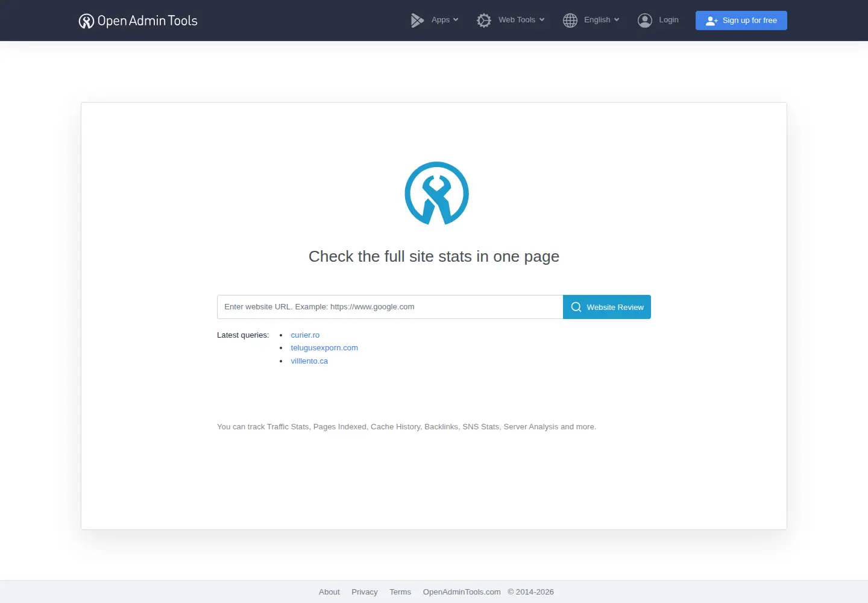868x603 pixels.
Task: Open the Web Tools menu
Action: (x=511, y=21)
